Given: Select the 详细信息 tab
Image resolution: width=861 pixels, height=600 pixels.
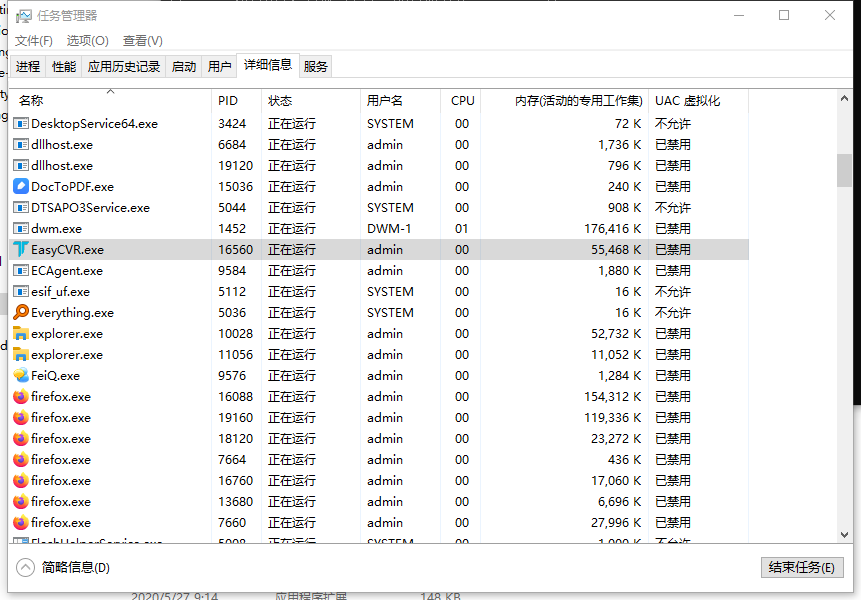Looking at the screenshot, I should coord(268,65).
